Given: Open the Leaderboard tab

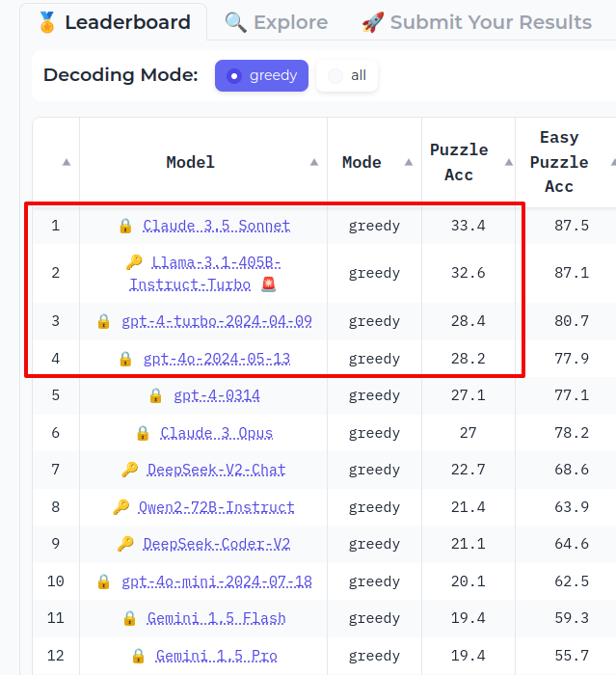Looking at the screenshot, I should (x=114, y=22).
